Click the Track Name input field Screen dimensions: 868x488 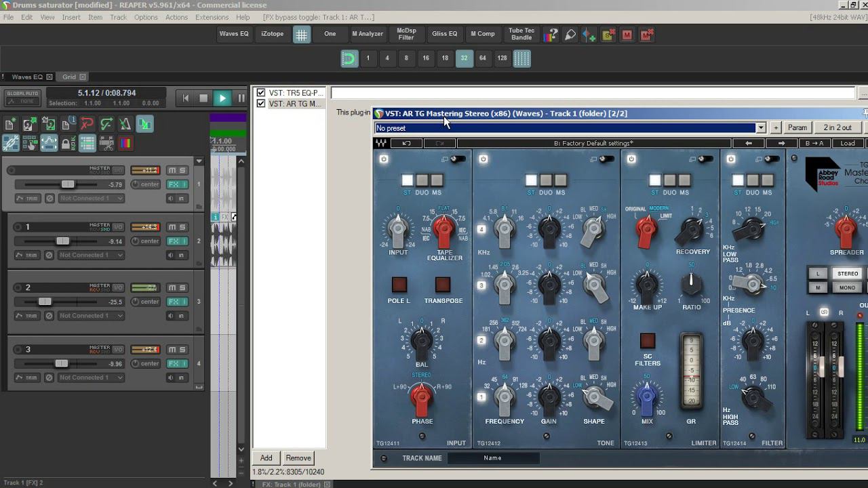click(493, 458)
